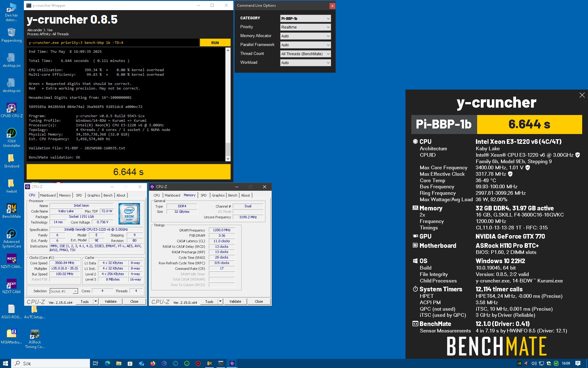Open the Papperskorg recycle bin icon
The image size is (588, 368).
[11, 35]
